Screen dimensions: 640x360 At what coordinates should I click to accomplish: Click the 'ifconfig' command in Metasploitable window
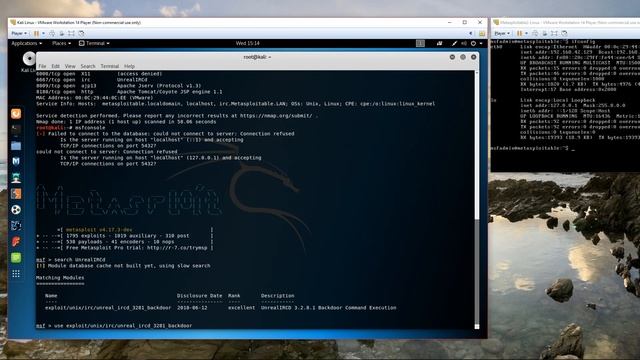point(583,42)
